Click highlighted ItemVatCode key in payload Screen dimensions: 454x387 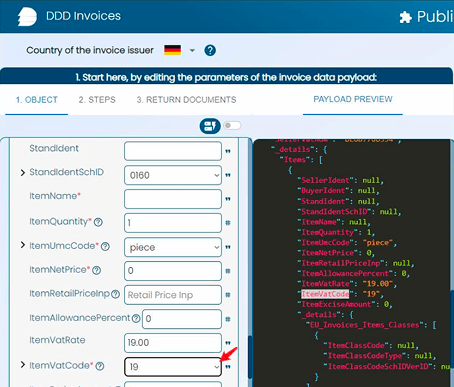(x=325, y=294)
